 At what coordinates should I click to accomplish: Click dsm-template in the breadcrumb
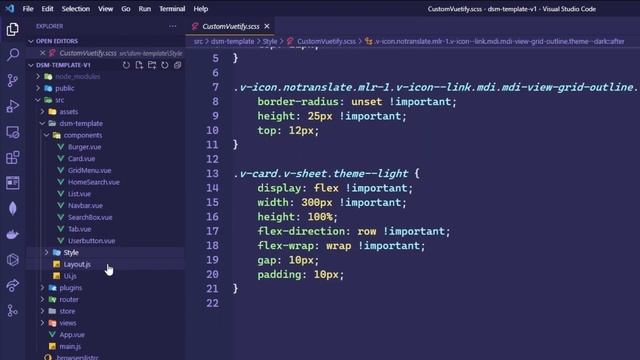coord(232,41)
